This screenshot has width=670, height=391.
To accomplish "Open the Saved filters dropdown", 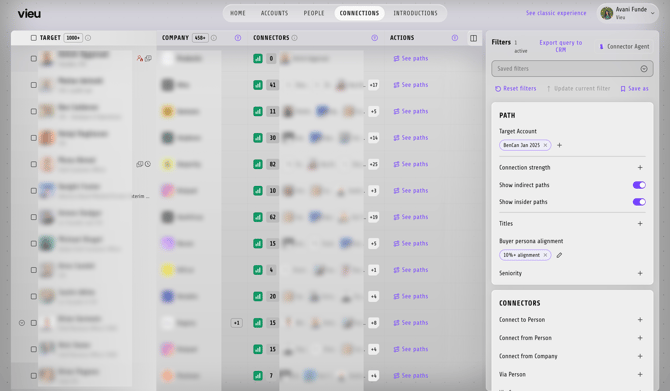I will pyautogui.click(x=572, y=69).
